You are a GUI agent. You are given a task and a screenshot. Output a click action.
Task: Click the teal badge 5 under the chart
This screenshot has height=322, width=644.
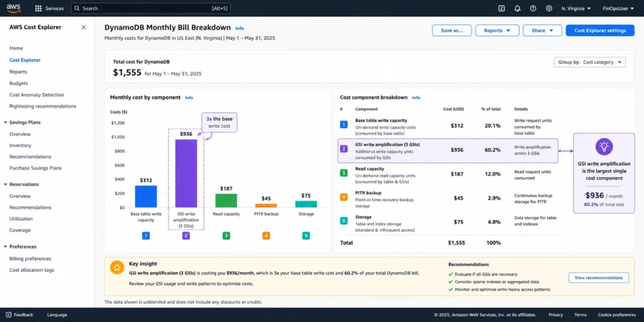click(306, 236)
